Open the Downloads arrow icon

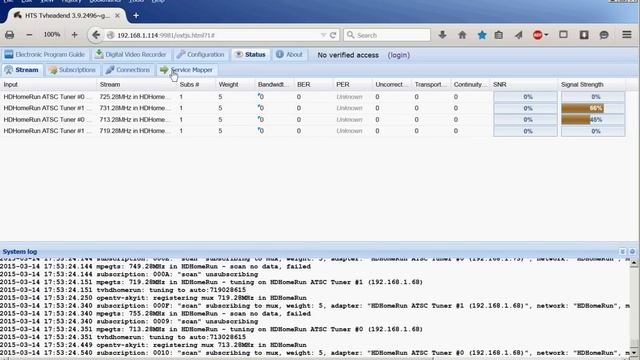[442, 35]
